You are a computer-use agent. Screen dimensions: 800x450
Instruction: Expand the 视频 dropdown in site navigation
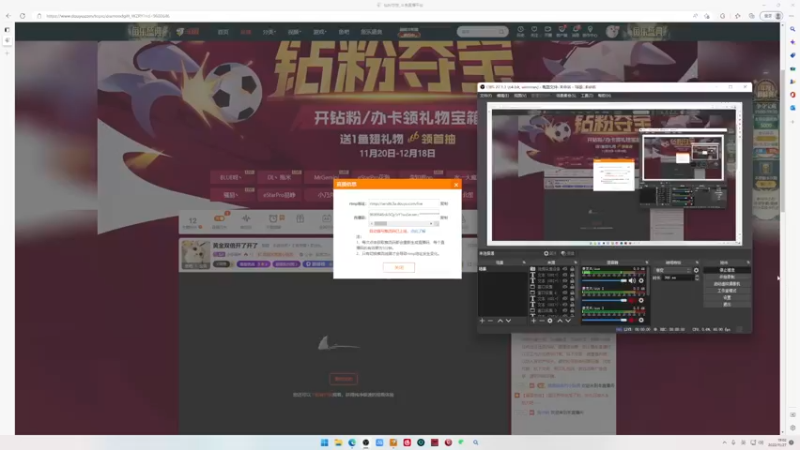pos(294,32)
